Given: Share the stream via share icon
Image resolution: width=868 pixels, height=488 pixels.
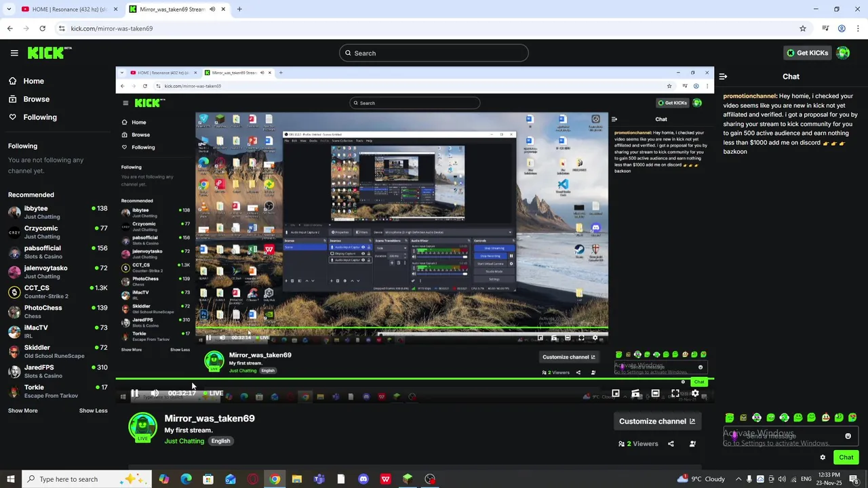Looking at the screenshot, I should [671, 444].
